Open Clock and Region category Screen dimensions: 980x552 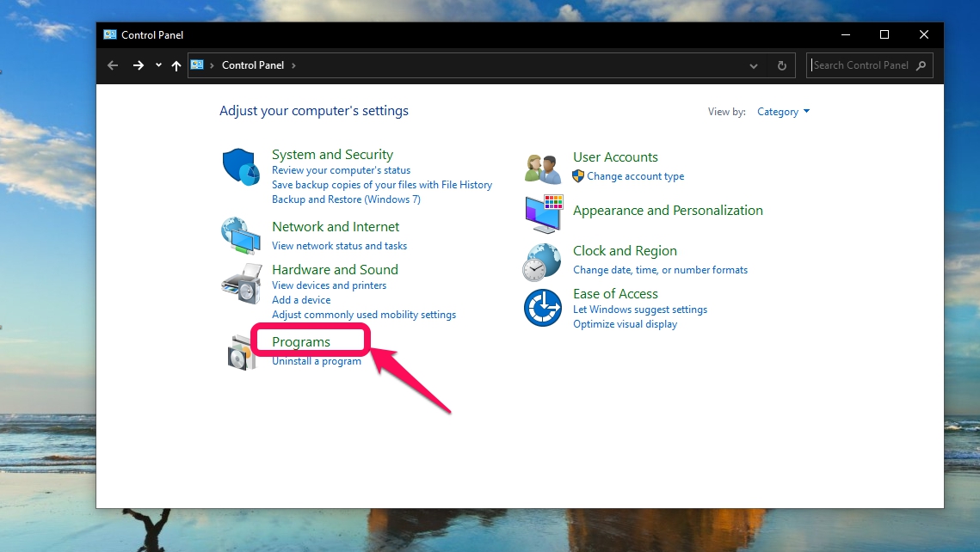tap(625, 251)
